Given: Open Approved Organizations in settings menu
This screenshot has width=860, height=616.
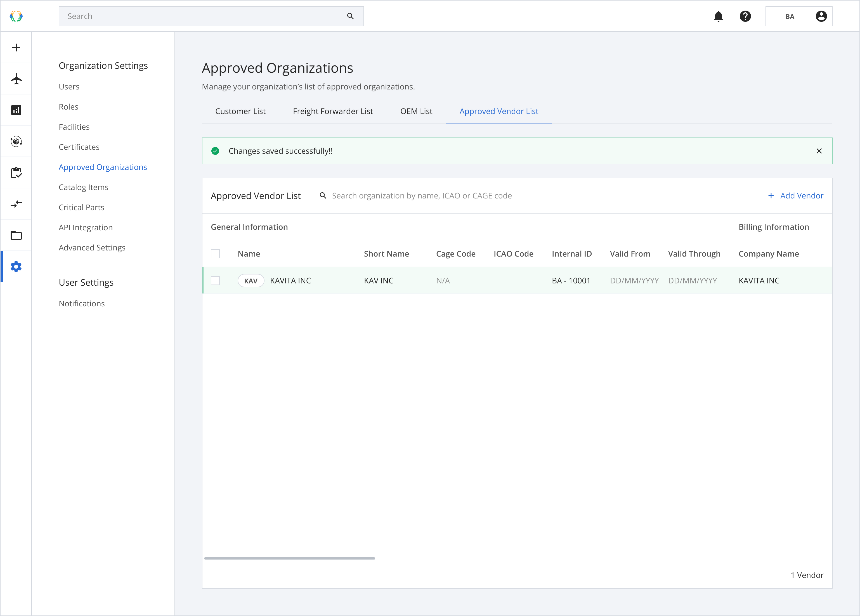Looking at the screenshot, I should pyautogui.click(x=103, y=167).
